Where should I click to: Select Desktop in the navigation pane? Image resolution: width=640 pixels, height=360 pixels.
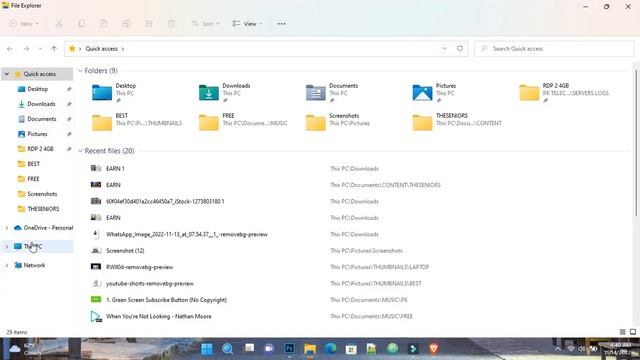(x=38, y=89)
